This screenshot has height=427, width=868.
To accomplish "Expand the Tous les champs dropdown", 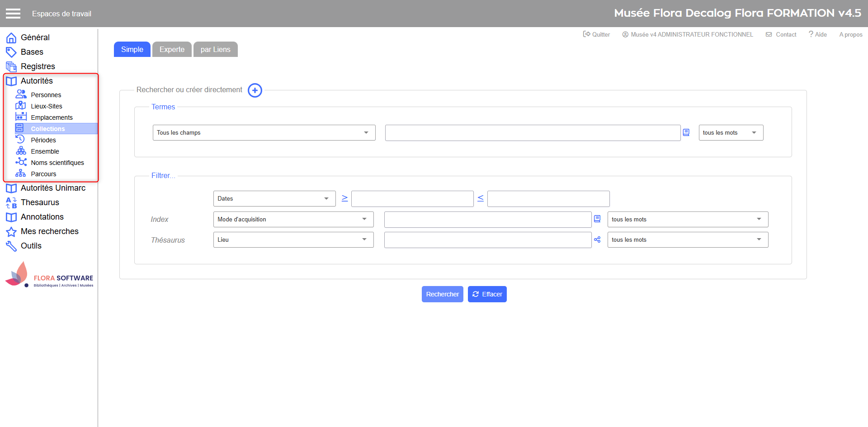I will pyautogui.click(x=264, y=133).
